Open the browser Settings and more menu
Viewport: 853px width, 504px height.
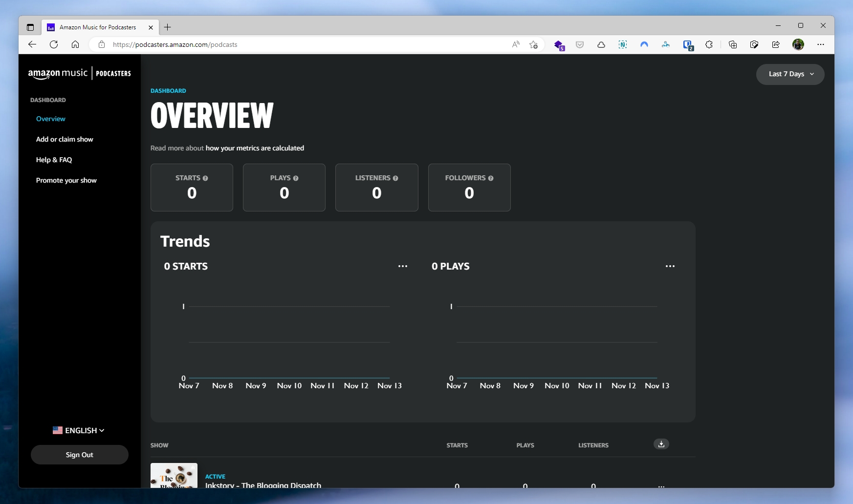pos(821,44)
